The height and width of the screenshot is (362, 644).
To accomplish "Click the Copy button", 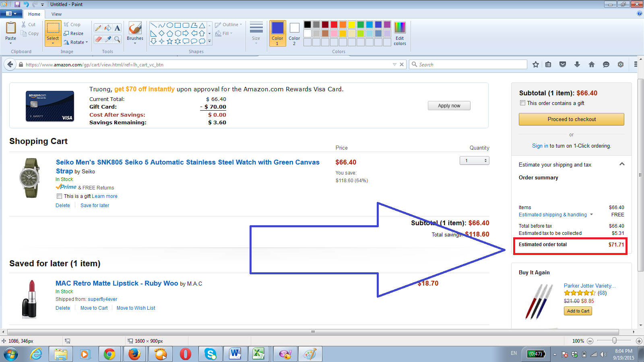I will (30, 33).
